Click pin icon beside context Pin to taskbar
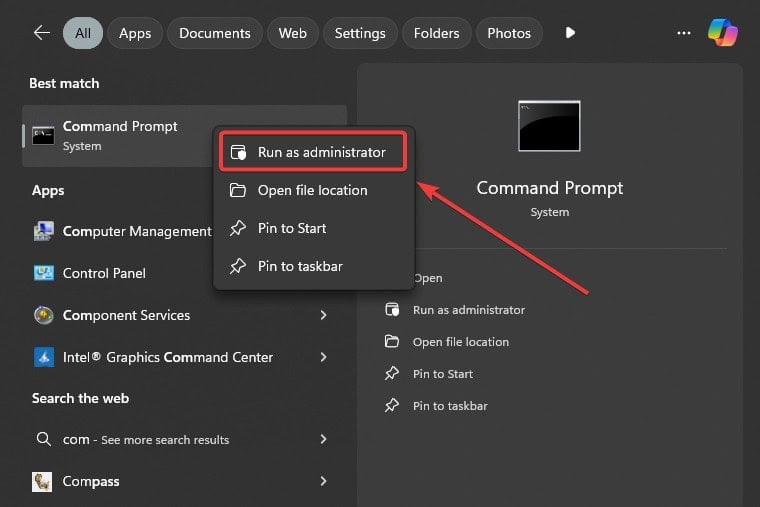 click(238, 266)
